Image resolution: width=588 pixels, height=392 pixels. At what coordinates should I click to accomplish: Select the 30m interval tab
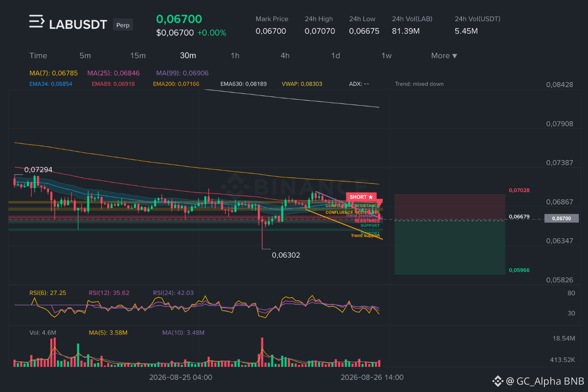tap(188, 56)
